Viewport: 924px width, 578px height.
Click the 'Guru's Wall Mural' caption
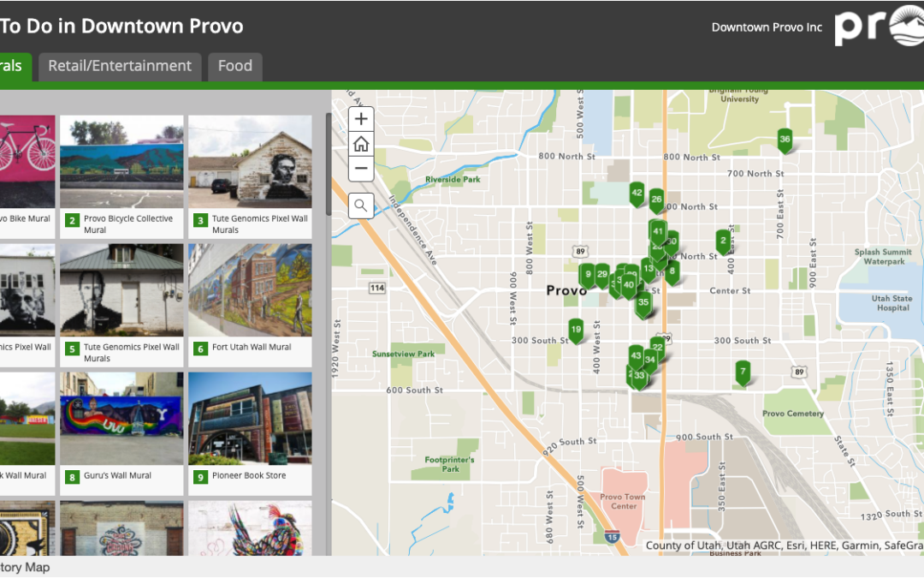117,476
